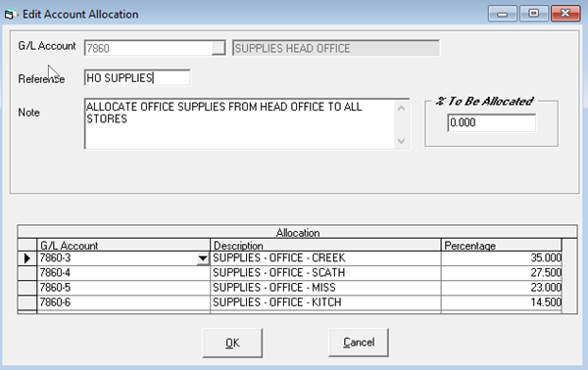Discard changes with the Cancel button

point(359,343)
